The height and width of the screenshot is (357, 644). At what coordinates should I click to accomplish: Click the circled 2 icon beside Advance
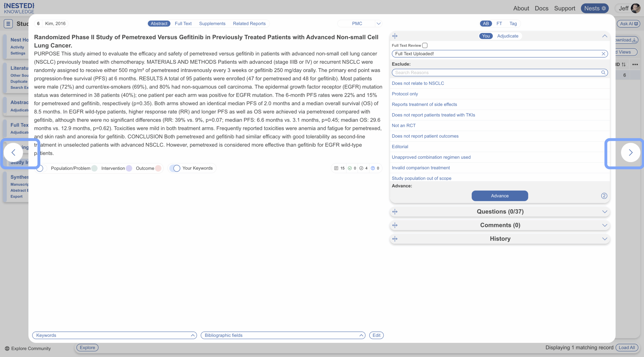tap(604, 196)
